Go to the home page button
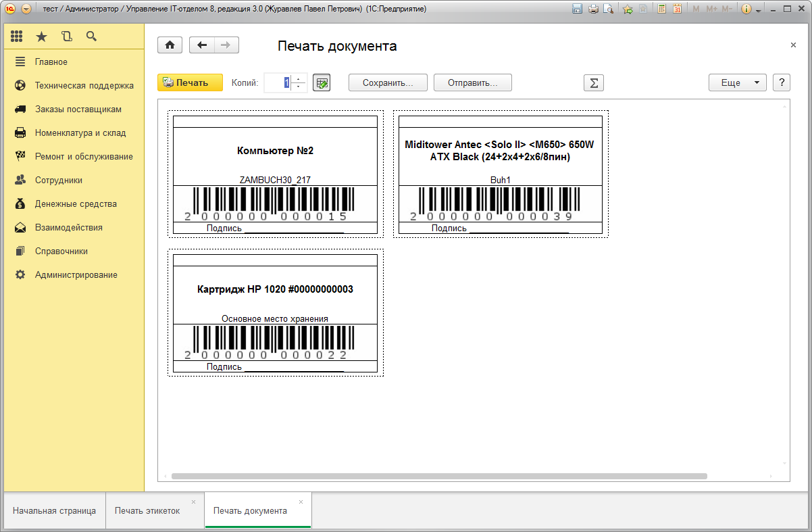 coord(170,45)
